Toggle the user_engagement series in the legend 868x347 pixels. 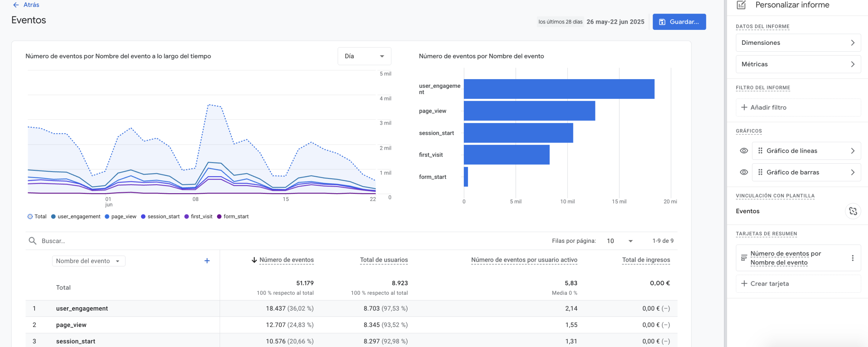[76, 217]
